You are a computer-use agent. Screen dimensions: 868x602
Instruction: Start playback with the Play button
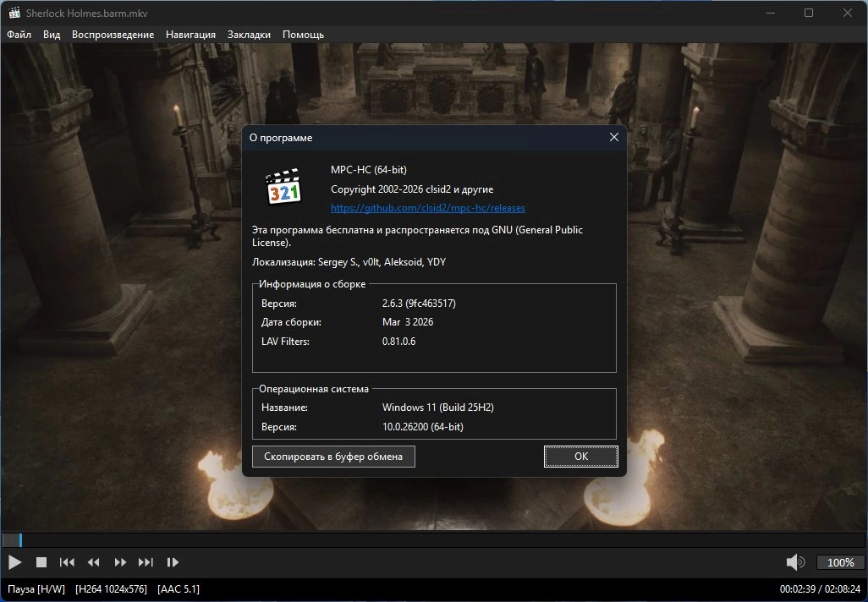(x=15, y=562)
